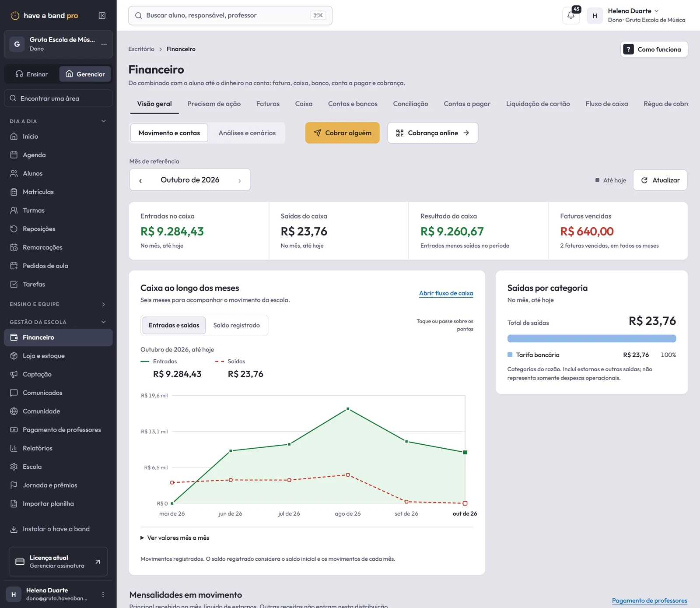
Task: Open the Faturas tab
Action: [x=268, y=104]
